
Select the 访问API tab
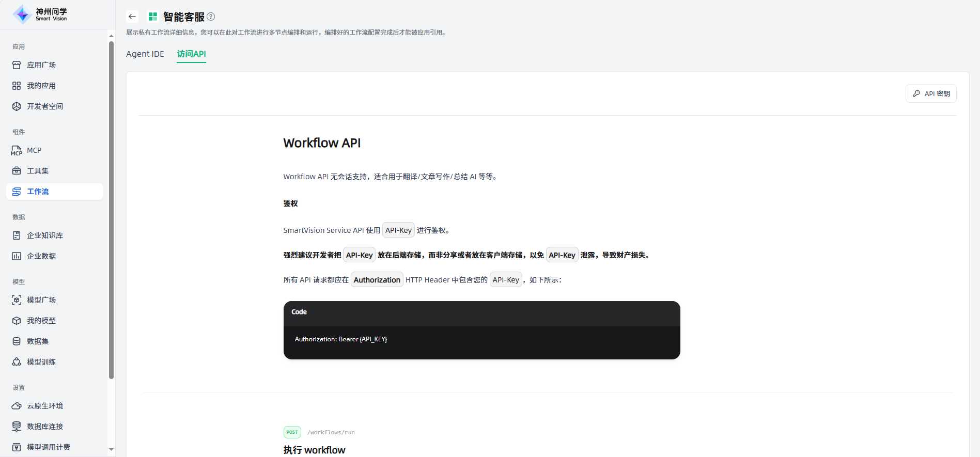coord(191,54)
